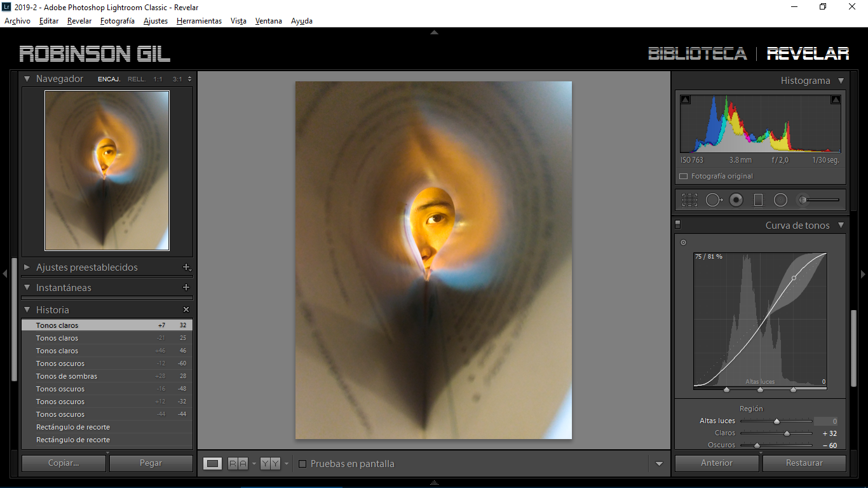
Task: Click the Pegar button
Action: pos(151,463)
